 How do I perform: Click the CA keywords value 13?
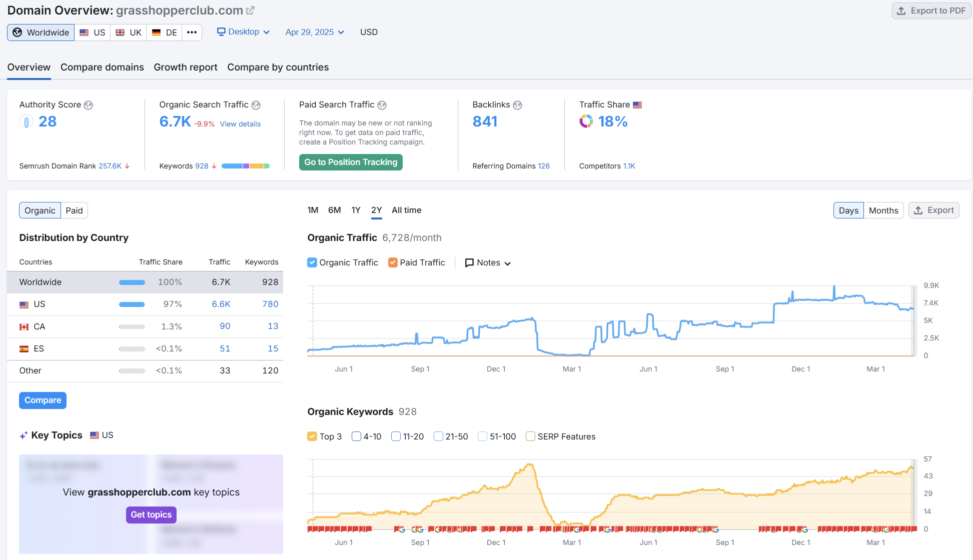(x=273, y=326)
